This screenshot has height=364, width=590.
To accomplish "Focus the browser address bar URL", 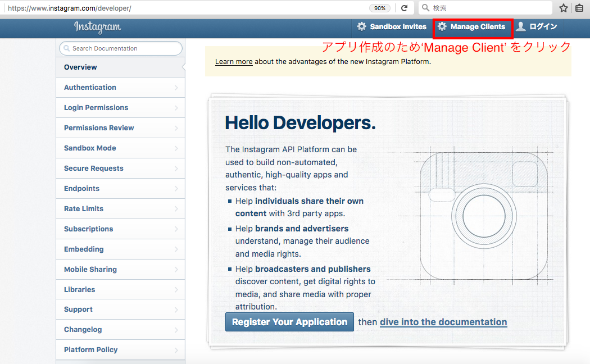I will point(70,8).
